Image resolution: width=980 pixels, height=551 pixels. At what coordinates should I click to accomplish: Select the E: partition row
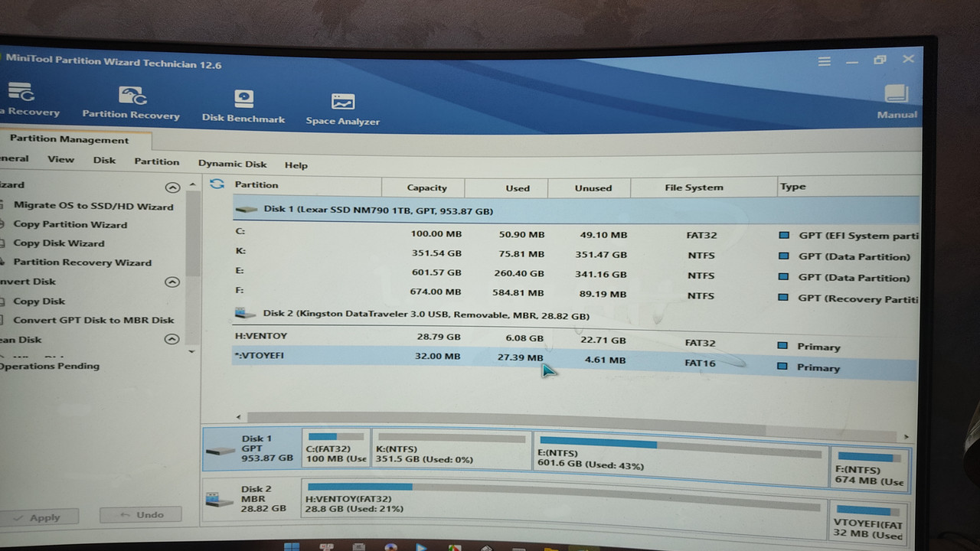click(576, 274)
